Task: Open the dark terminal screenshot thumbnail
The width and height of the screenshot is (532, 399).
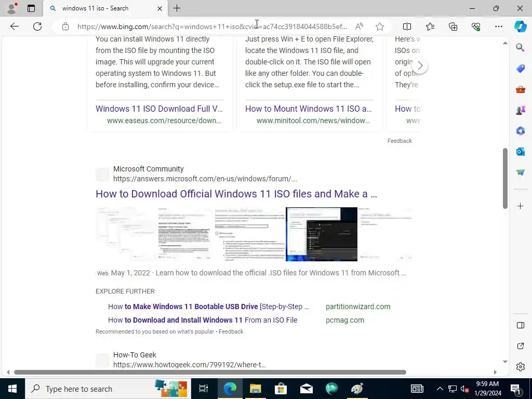Action: pyautogui.click(x=321, y=234)
